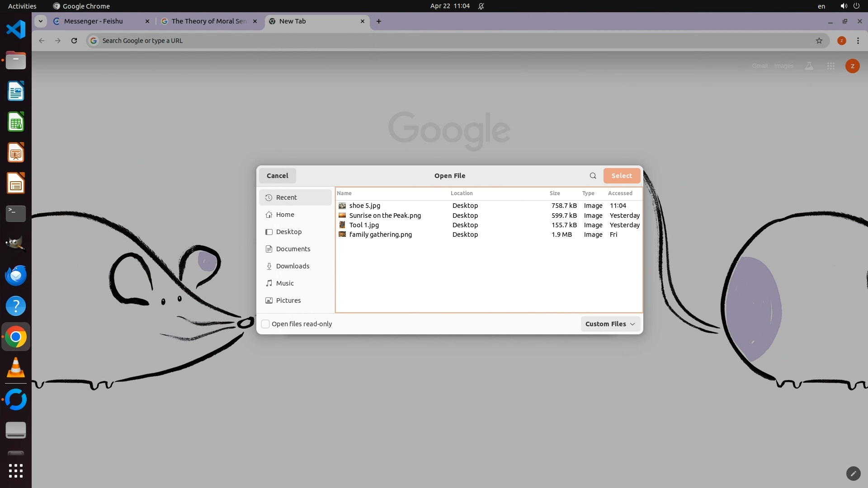Open Visual Studio Code from the dock
The image size is (868, 488).
tap(16, 30)
